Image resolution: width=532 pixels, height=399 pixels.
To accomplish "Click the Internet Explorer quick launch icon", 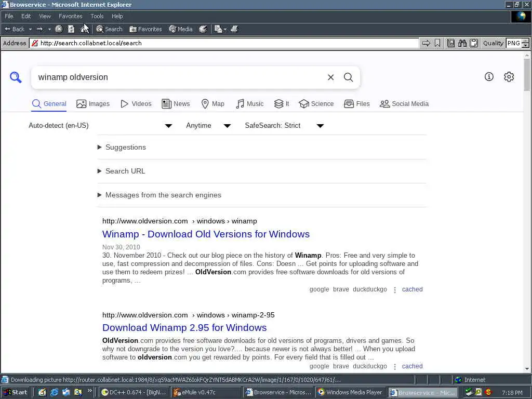I will (x=54, y=393).
